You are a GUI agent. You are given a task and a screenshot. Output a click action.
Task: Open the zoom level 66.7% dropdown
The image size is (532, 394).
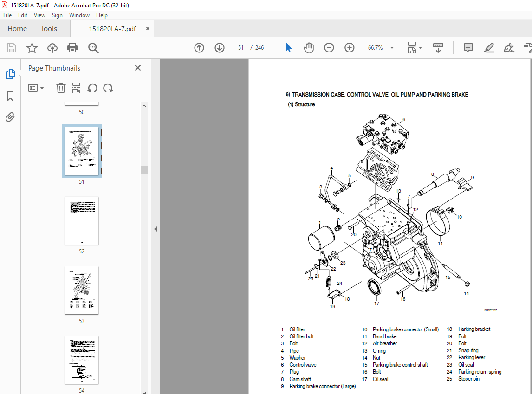(x=392, y=48)
